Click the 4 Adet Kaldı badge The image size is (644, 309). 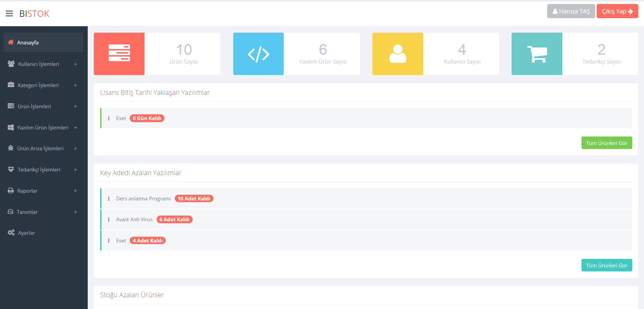click(148, 241)
